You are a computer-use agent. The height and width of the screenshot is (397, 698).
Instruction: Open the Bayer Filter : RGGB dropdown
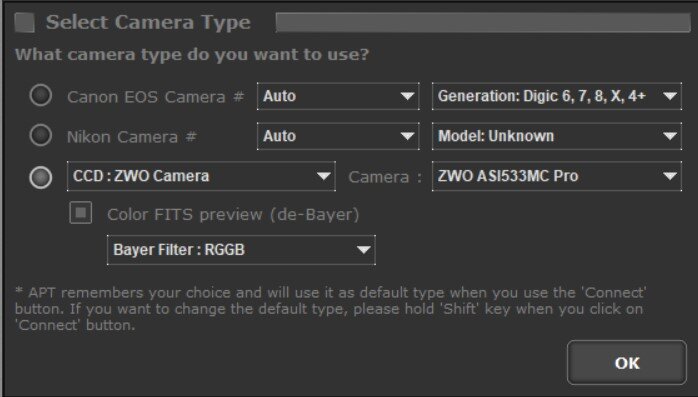pyautogui.click(x=241, y=250)
